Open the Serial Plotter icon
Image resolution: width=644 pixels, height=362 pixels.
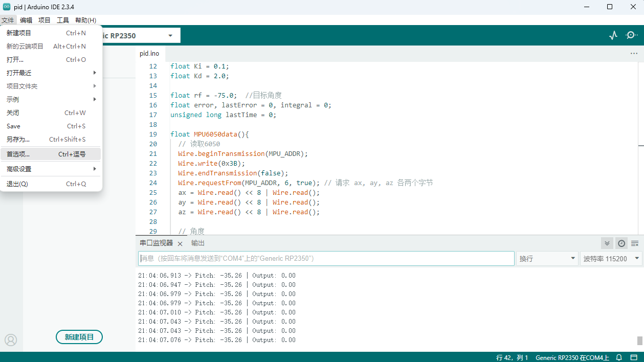click(613, 35)
